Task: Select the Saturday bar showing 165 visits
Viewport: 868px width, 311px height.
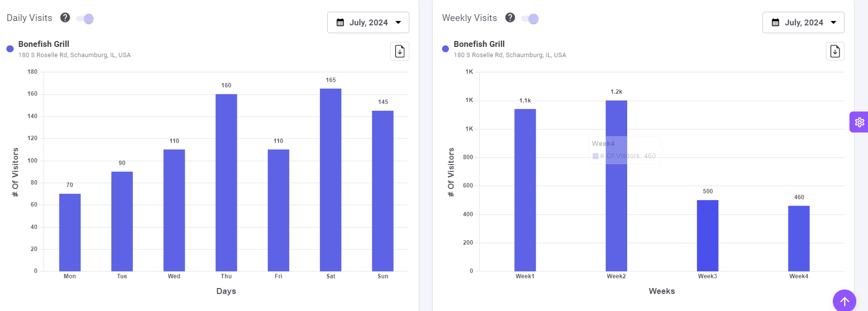Action: pos(331,180)
